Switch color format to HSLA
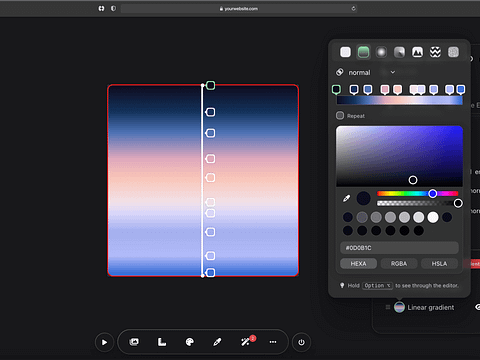The height and width of the screenshot is (360, 480). click(x=439, y=263)
